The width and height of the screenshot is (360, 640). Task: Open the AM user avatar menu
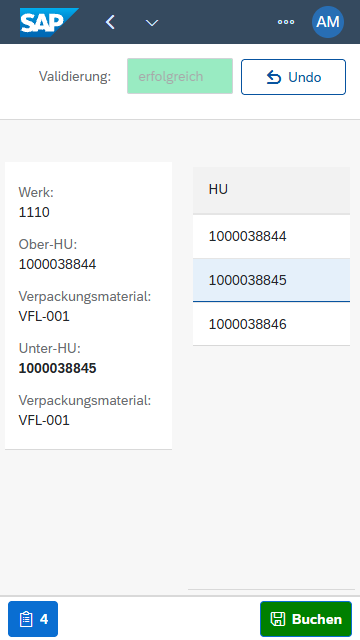point(328,22)
